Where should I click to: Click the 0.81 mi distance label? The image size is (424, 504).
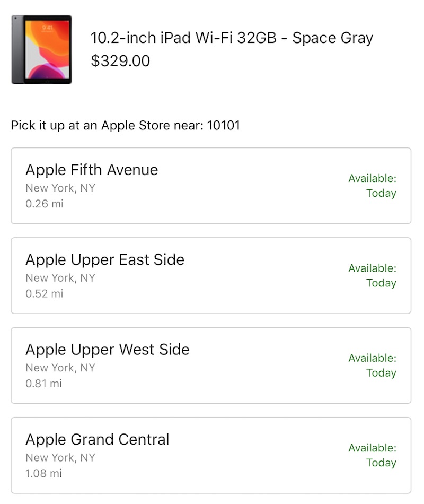(x=44, y=383)
